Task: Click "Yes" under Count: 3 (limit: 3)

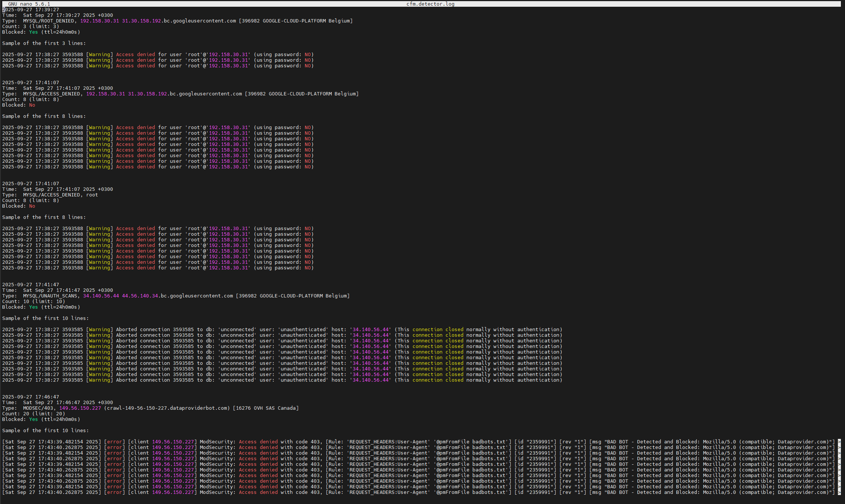Action: coord(33,32)
